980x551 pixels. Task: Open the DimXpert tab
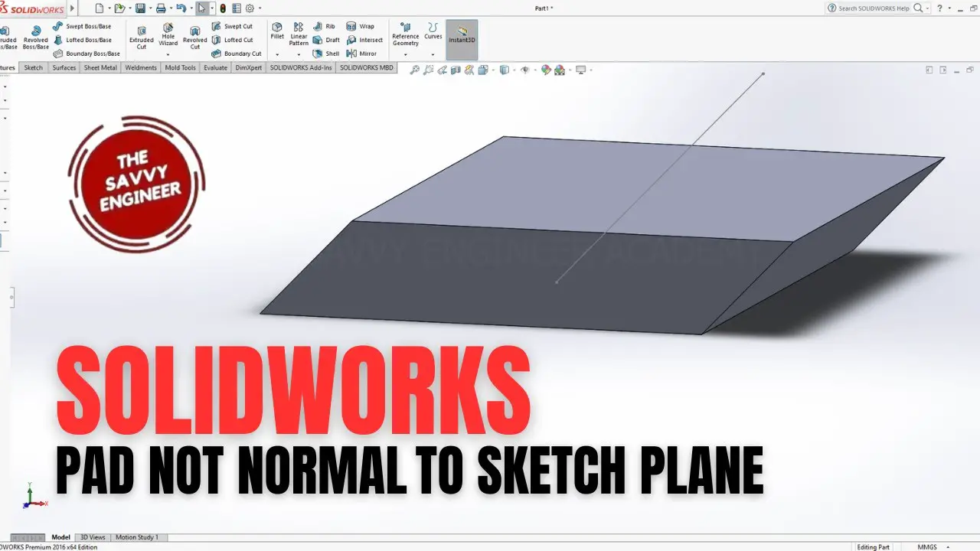tap(249, 67)
